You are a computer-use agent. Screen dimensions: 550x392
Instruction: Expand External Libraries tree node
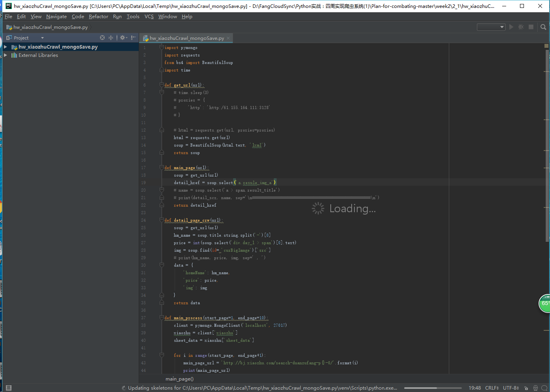6,55
